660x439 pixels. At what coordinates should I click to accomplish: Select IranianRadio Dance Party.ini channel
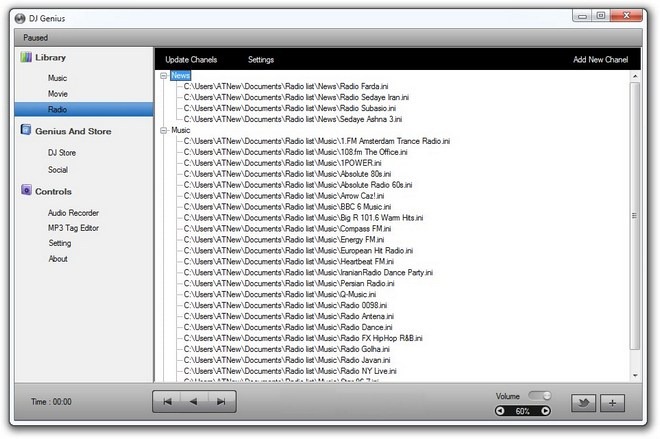(x=308, y=272)
